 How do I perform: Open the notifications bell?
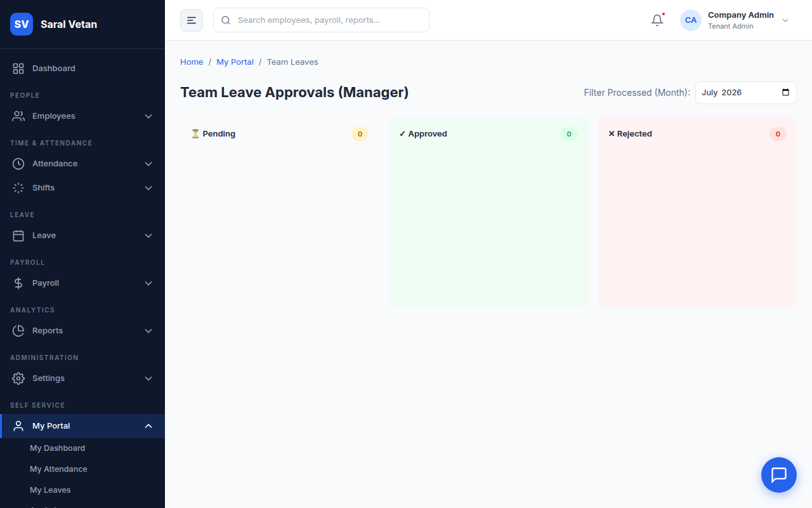pyautogui.click(x=657, y=20)
